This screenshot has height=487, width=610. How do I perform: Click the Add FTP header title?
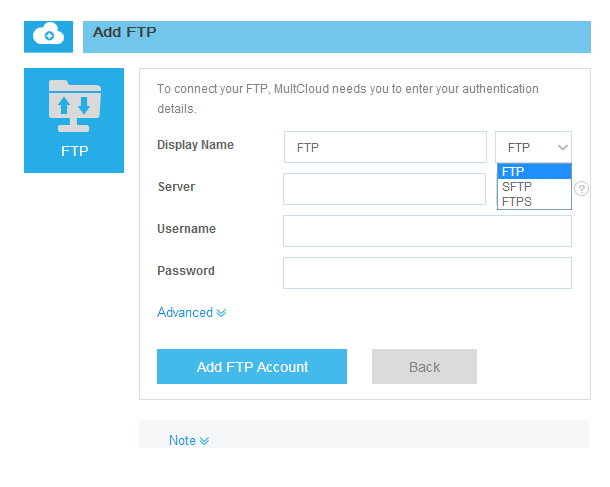pyautogui.click(x=125, y=33)
